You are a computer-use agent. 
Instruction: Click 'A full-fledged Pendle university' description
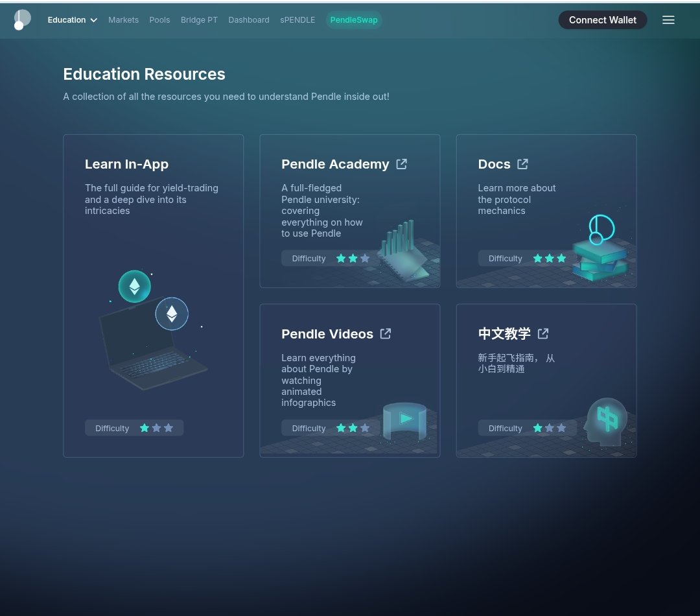click(322, 210)
